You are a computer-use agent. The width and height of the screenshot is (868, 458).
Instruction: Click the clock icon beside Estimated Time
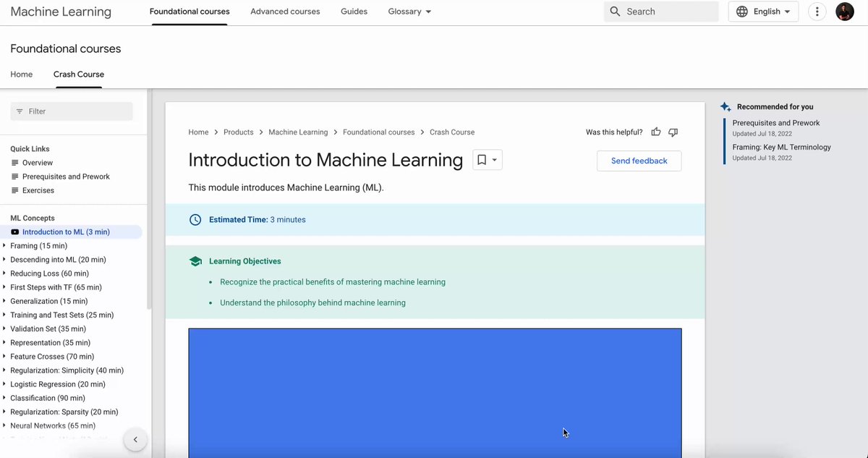[195, 219]
